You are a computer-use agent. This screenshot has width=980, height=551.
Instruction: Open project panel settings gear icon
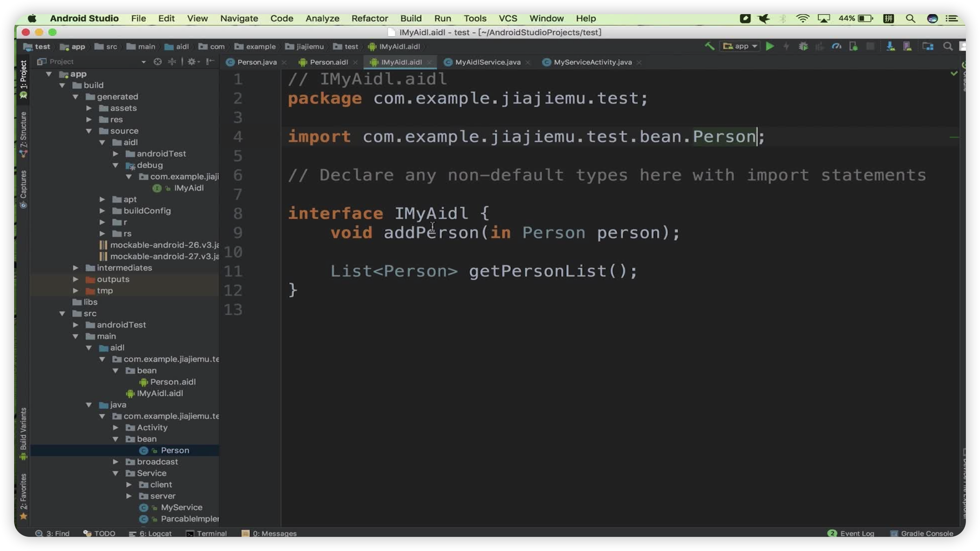coord(191,62)
